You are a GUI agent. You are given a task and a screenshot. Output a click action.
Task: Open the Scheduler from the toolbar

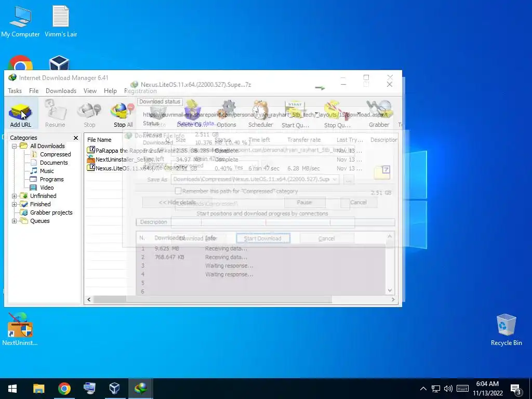[260, 114]
